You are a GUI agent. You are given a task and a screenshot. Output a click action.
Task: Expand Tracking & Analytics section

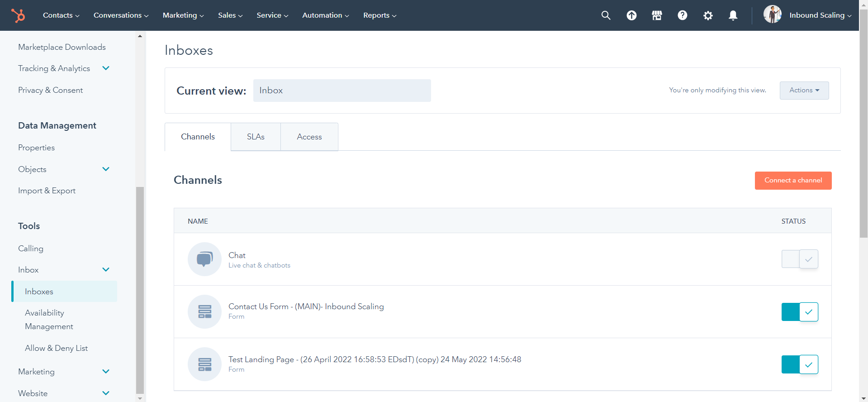(x=106, y=68)
